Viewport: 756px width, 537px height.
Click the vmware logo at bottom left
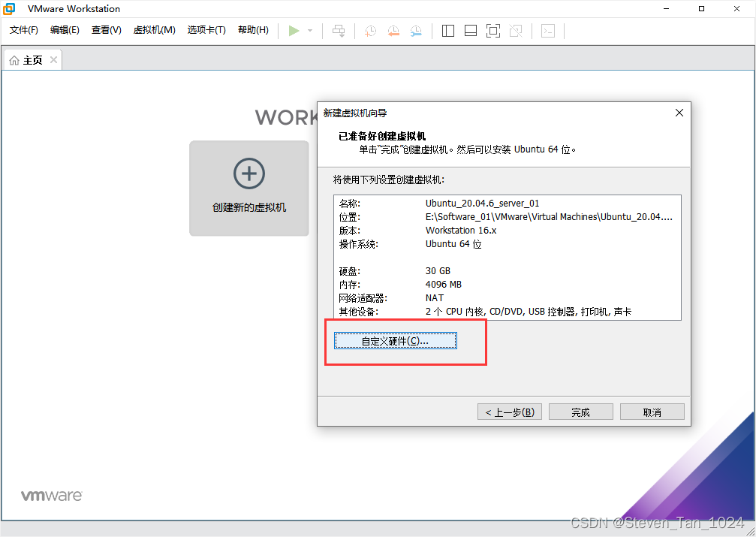52,496
